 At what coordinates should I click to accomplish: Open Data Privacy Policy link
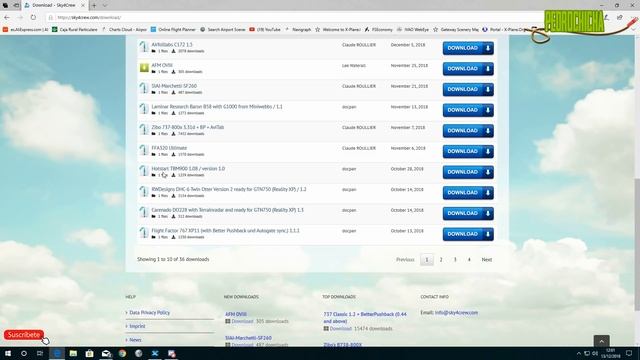(x=149, y=312)
